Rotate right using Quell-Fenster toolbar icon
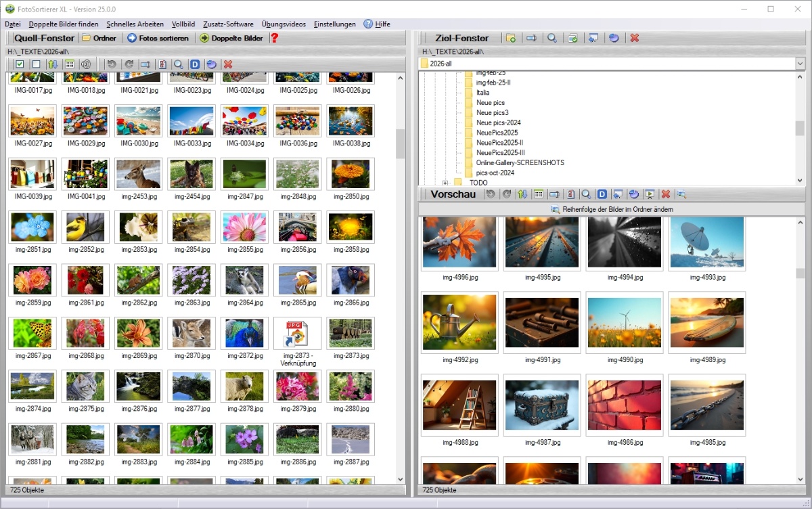This screenshot has height=509, width=812. [x=129, y=64]
